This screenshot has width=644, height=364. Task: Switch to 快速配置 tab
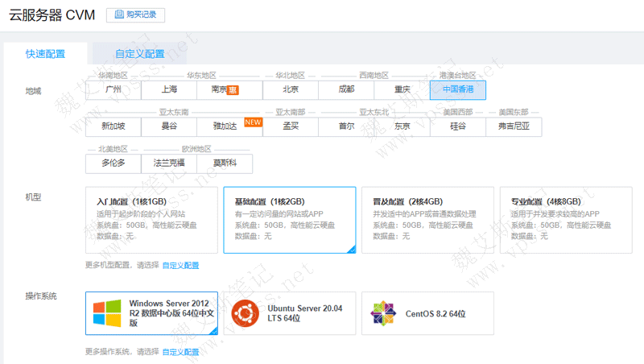tap(45, 54)
